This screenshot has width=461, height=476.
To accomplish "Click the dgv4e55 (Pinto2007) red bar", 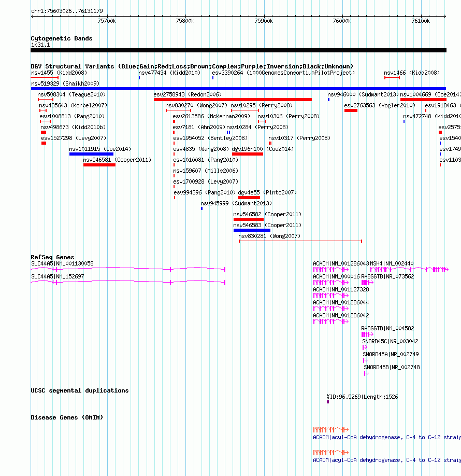I will [249, 198].
